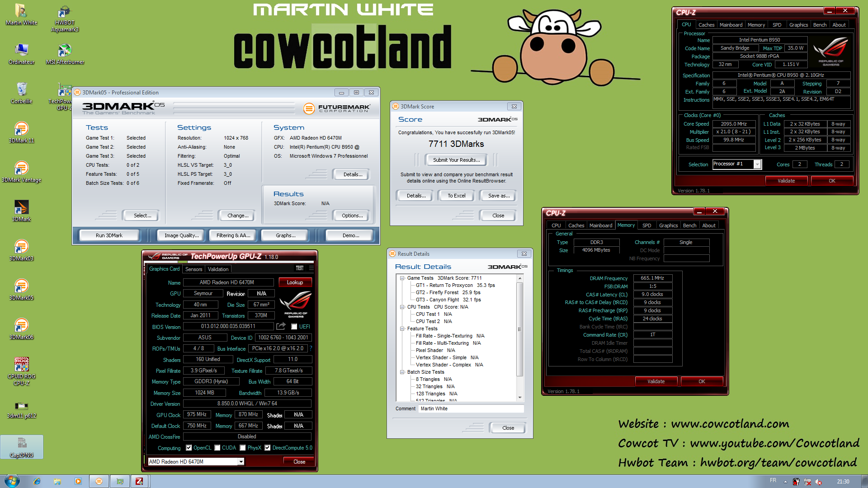
Task: Collapse the Feature Tests tree node
Action: [x=402, y=328]
